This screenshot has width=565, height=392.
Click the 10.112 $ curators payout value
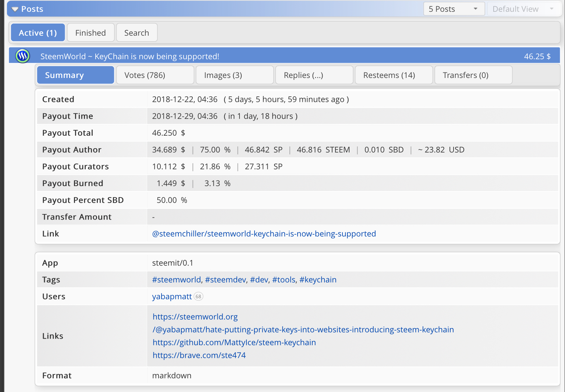point(169,167)
